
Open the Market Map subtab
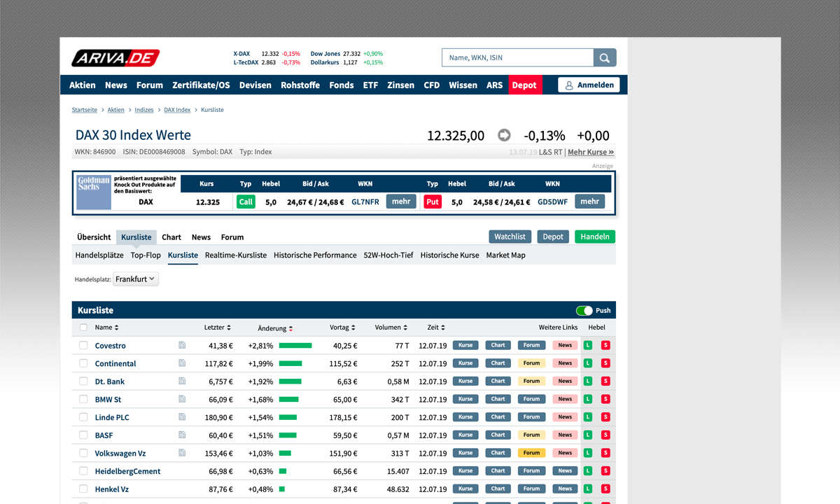(x=506, y=255)
